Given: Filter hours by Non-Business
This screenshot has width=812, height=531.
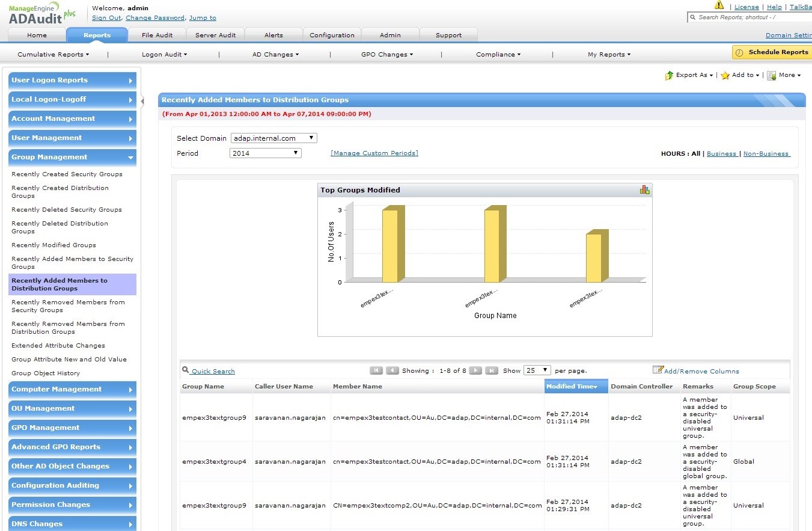Looking at the screenshot, I should (x=766, y=154).
